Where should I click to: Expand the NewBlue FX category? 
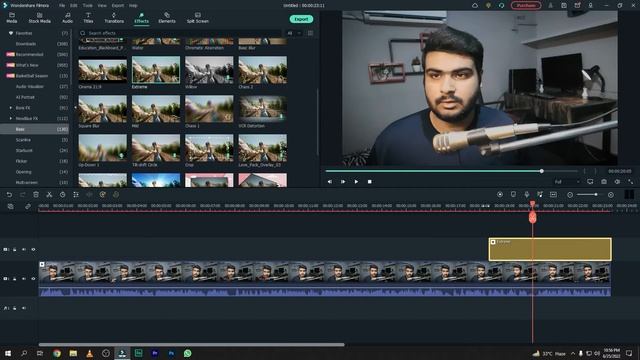pos(11,118)
